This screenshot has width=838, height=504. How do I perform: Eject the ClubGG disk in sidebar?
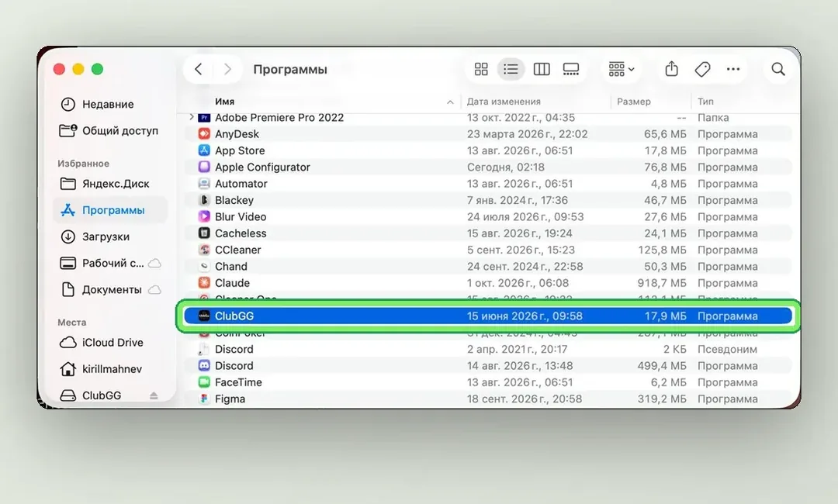154,395
